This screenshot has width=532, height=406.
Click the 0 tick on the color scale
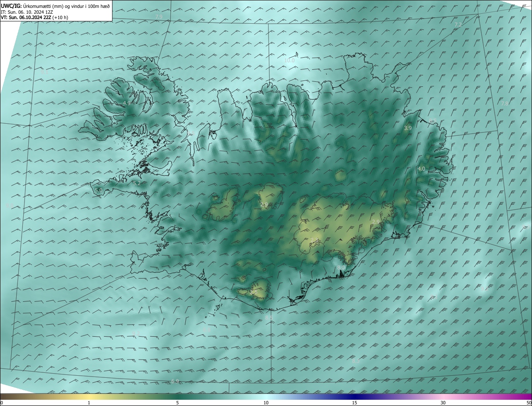click(2, 403)
